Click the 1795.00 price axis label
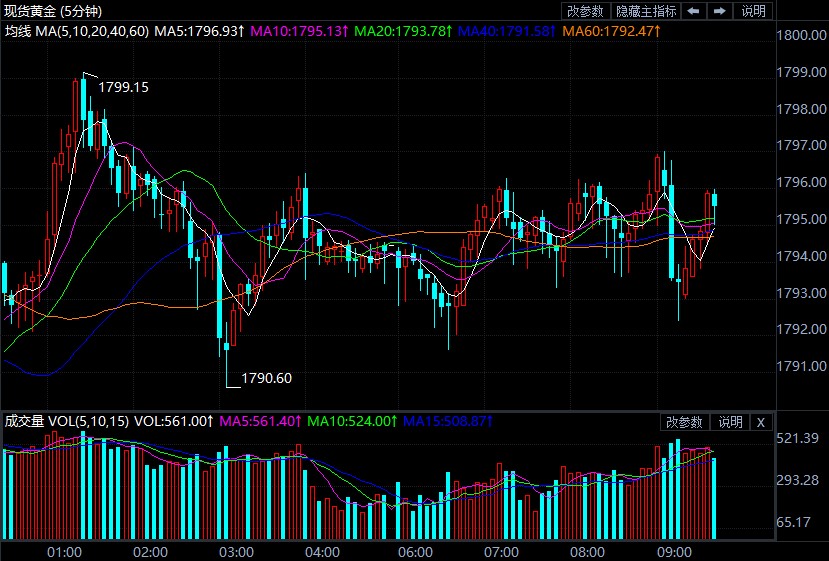829x561 pixels. (801, 219)
